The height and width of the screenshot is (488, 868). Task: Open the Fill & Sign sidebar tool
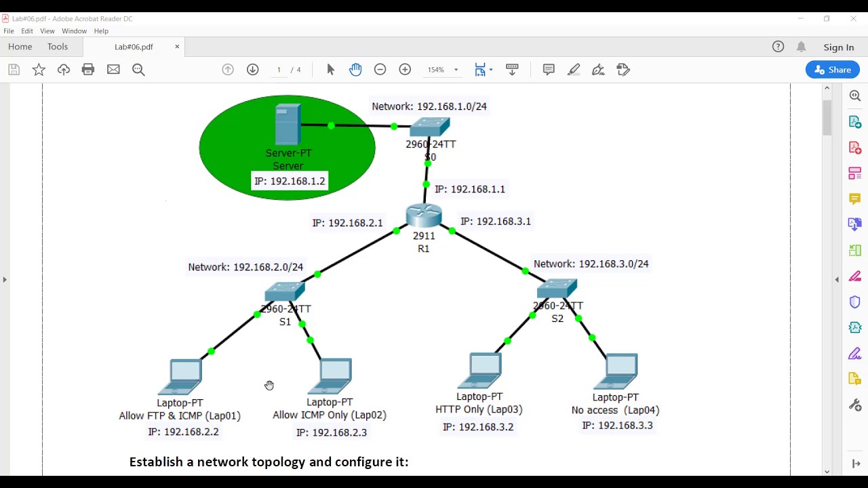[855, 353]
